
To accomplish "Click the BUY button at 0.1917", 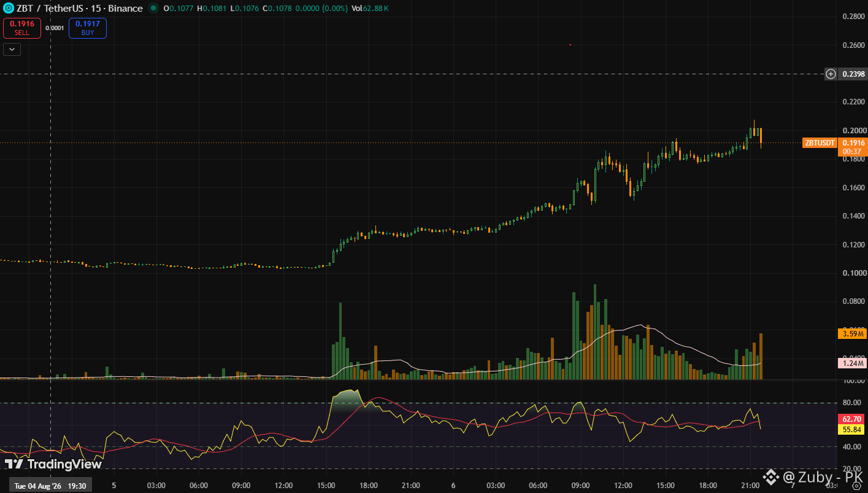I will pos(88,28).
